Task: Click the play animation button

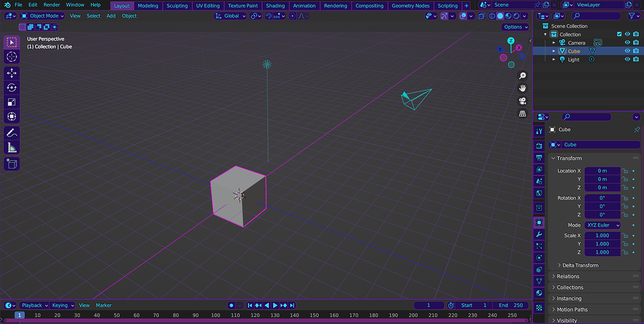Action: [275, 306]
